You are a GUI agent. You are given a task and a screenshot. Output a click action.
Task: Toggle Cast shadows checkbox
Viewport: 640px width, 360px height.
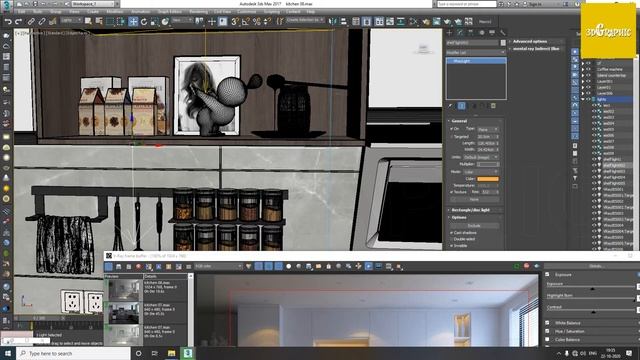(452, 233)
